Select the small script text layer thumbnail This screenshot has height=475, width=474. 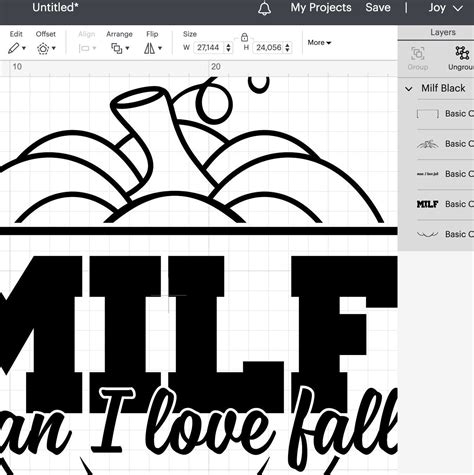coord(428,174)
